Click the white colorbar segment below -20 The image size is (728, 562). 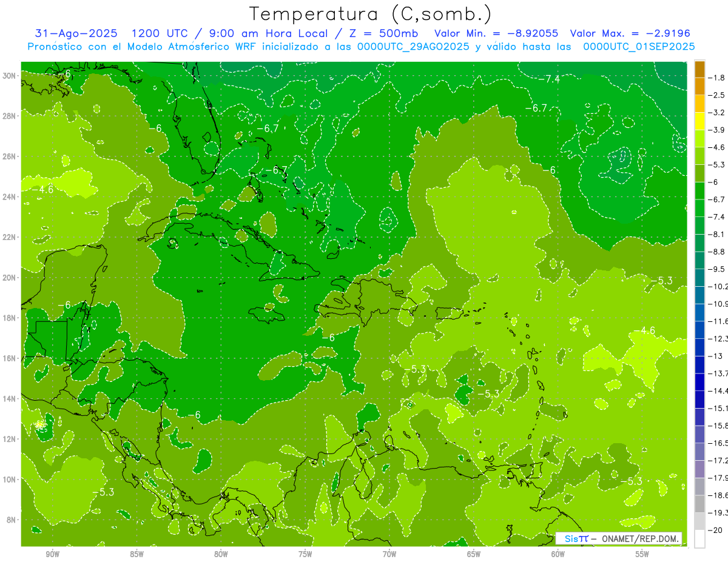[699, 538]
